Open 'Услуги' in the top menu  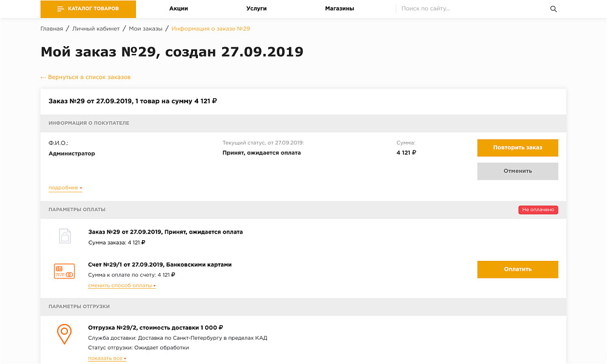(255, 9)
